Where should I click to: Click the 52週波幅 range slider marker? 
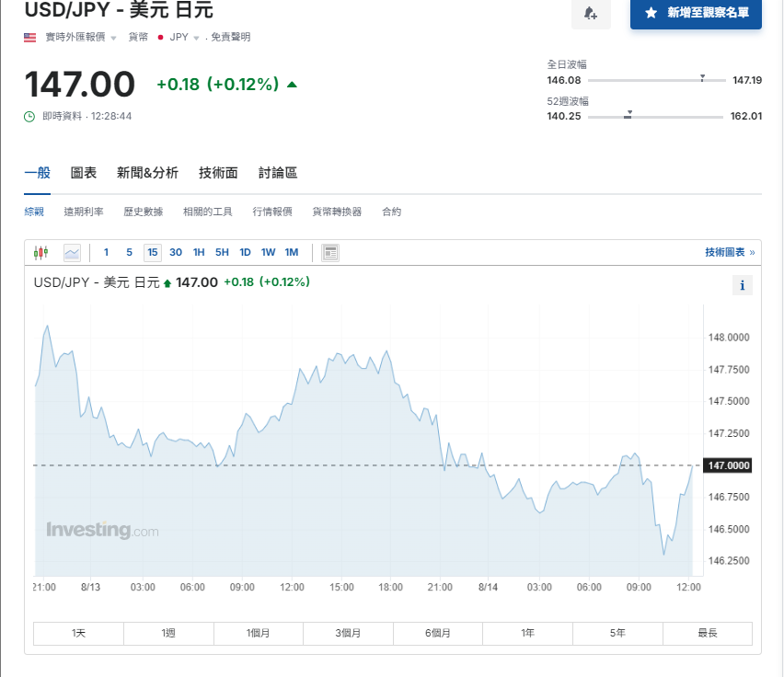click(x=628, y=114)
